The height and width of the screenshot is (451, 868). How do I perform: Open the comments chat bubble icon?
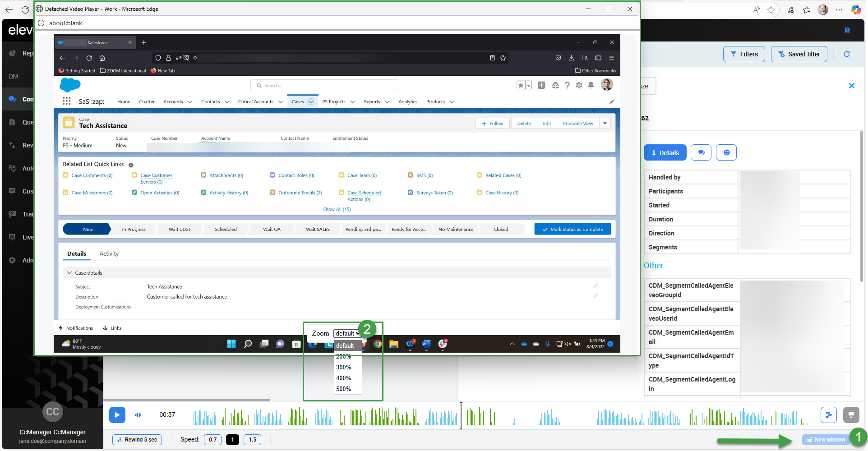[x=701, y=152]
